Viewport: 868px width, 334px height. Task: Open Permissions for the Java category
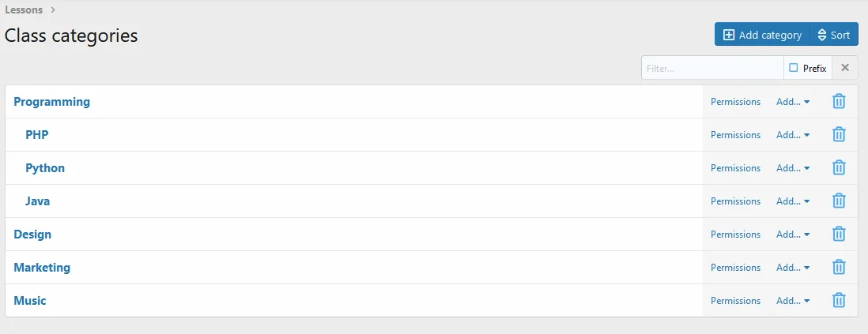pos(735,201)
